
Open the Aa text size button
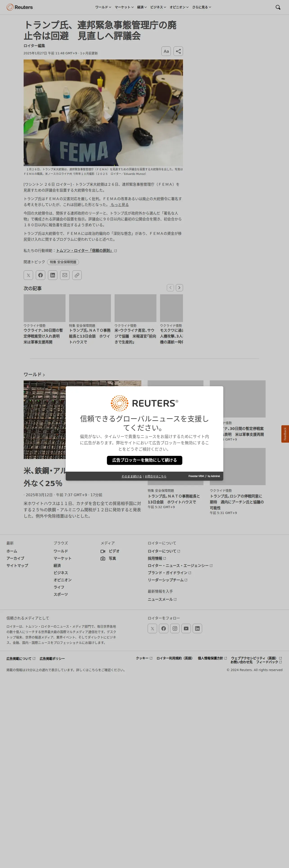pyautogui.click(x=166, y=51)
